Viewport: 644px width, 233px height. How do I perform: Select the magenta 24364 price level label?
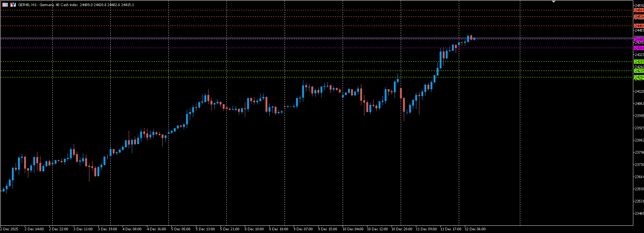tap(639, 48)
